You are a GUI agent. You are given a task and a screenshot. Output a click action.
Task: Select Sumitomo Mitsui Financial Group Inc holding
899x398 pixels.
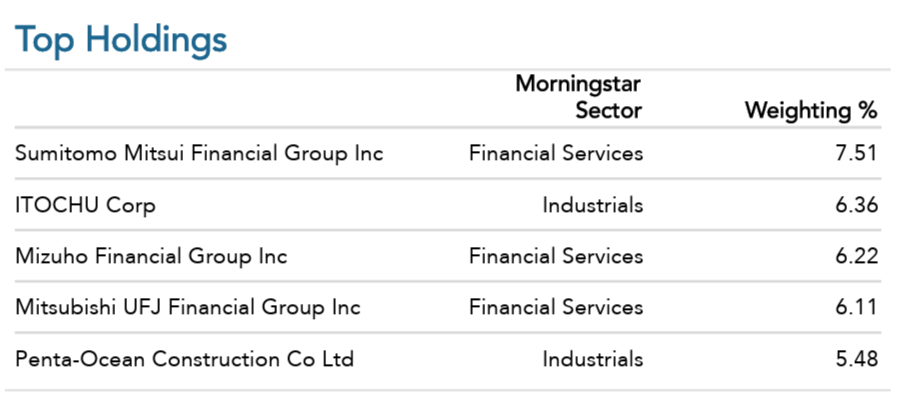click(199, 153)
